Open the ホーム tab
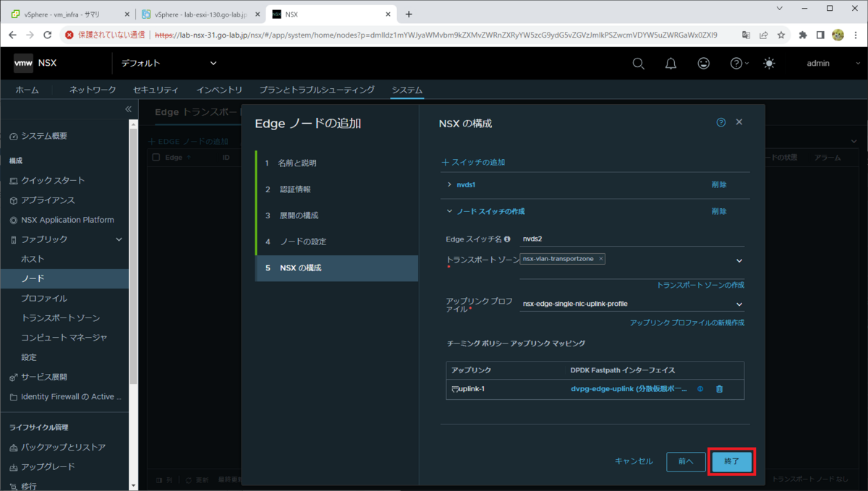The width and height of the screenshot is (868, 491). (27, 90)
